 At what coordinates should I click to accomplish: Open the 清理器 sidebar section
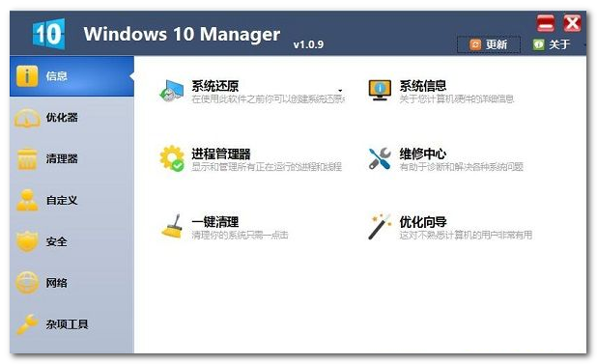click(x=71, y=158)
